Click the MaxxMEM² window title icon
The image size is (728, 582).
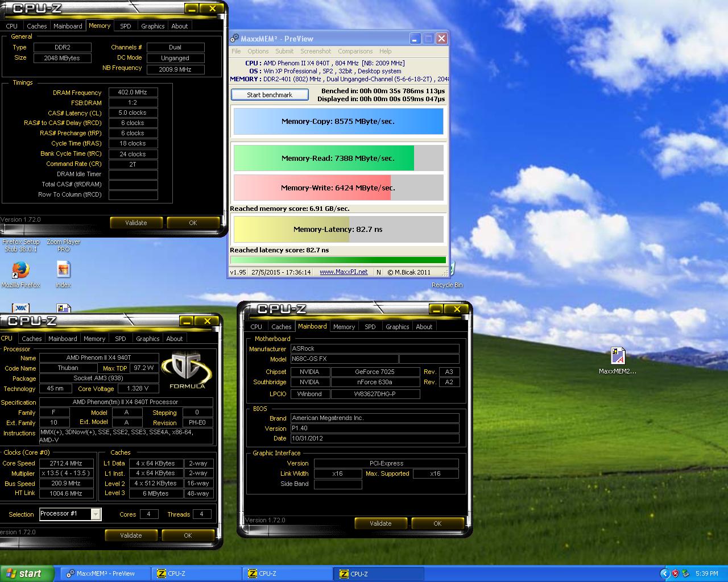click(234, 39)
